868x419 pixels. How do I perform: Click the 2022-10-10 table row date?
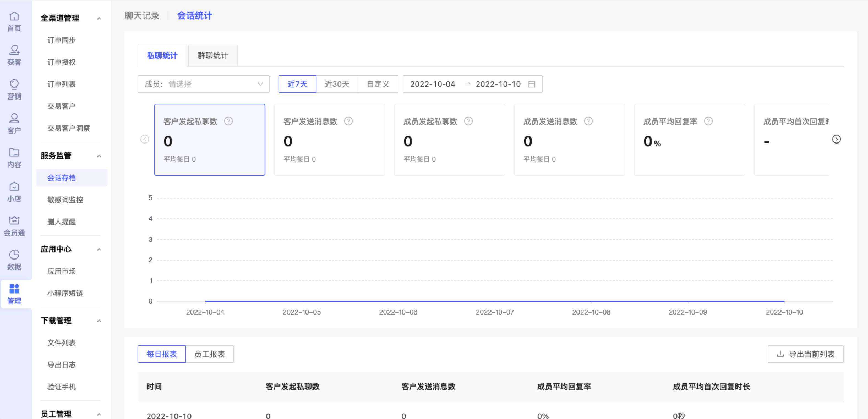169,416
